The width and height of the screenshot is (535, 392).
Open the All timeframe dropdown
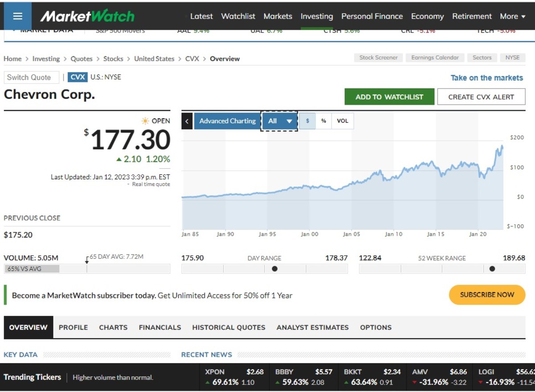[x=279, y=121]
